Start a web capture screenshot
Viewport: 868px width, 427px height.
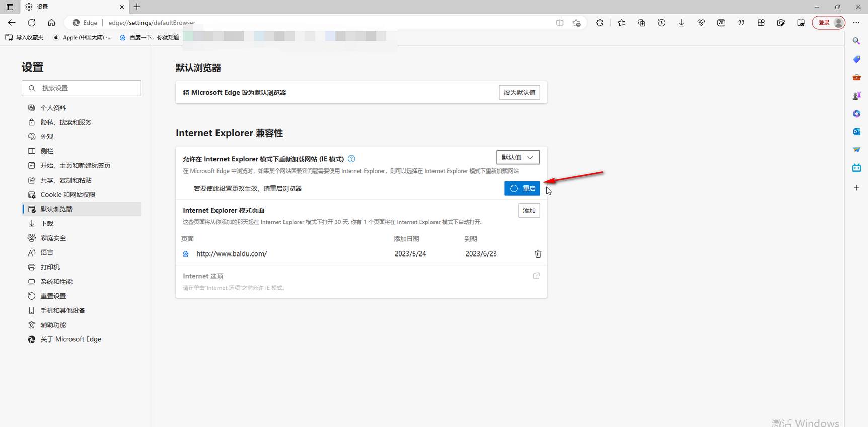point(781,23)
